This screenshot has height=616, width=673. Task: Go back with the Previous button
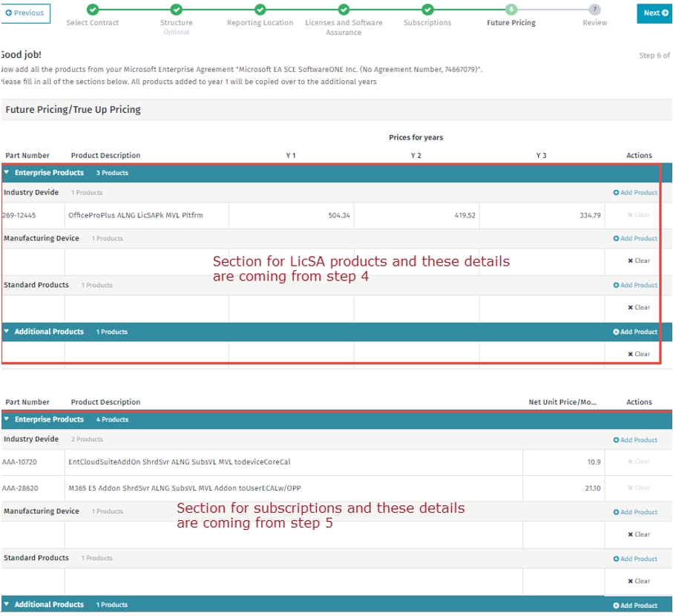[x=25, y=13]
